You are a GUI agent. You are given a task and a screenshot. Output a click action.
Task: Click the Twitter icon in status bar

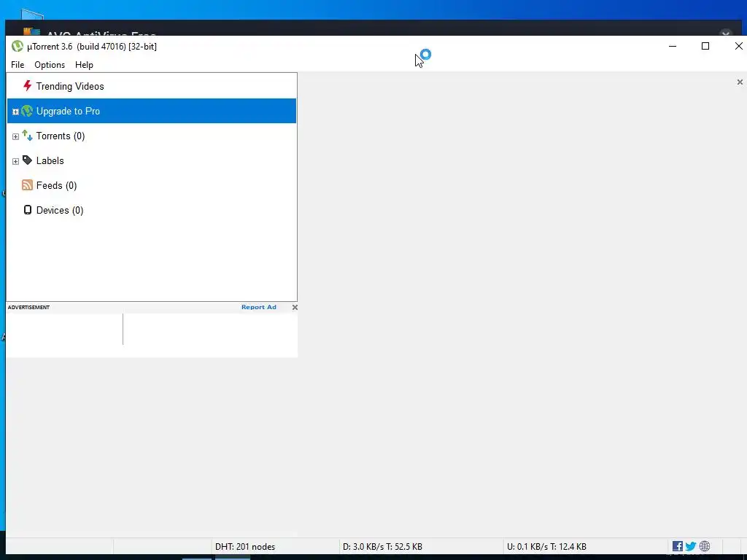coord(691,546)
